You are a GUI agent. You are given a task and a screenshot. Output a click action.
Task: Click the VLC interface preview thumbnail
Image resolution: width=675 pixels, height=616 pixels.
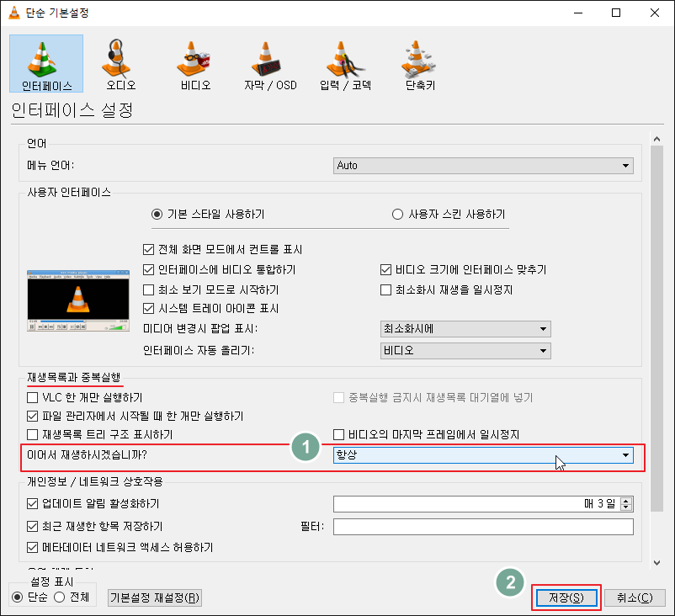78,300
